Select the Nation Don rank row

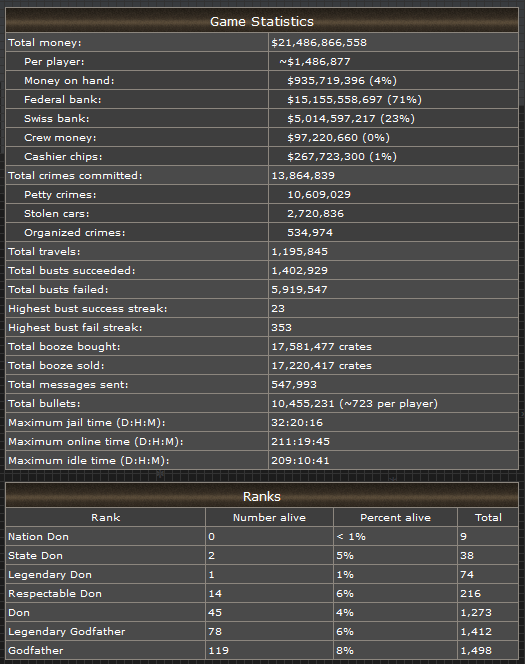pyautogui.click(x=262, y=537)
